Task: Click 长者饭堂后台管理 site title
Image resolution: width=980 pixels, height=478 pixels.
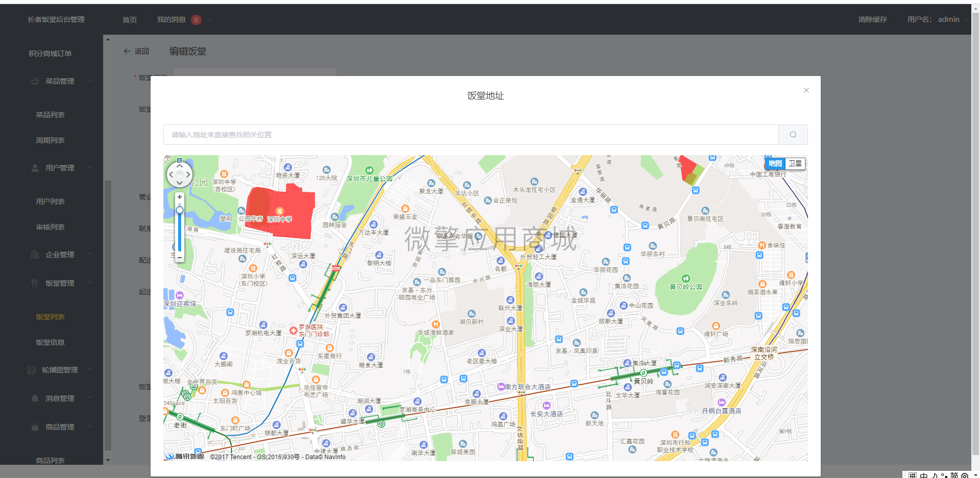Action: [x=56, y=19]
